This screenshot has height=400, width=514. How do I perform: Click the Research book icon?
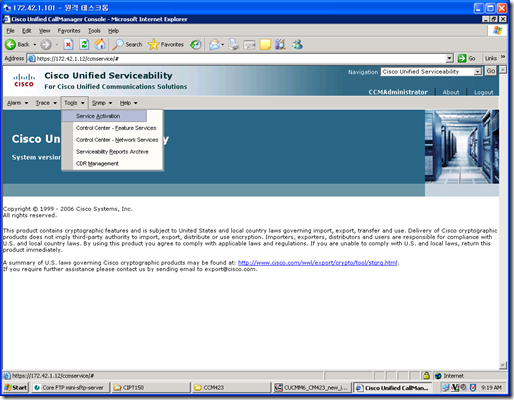[280, 44]
